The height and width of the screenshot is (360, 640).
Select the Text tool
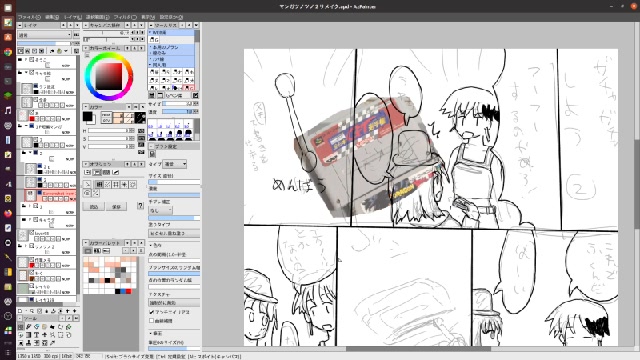pos(36,335)
